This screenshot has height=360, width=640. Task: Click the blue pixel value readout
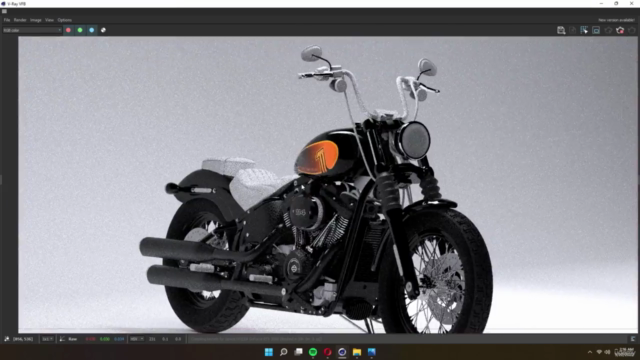(119, 339)
